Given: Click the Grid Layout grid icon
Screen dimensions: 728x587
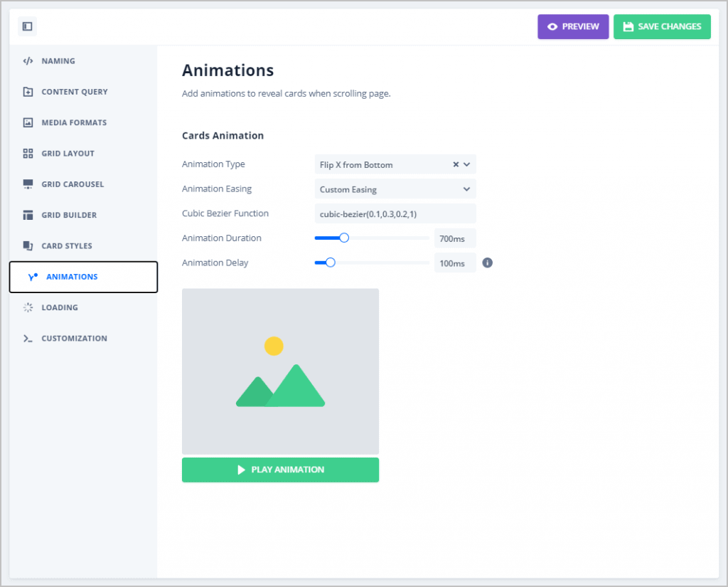Looking at the screenshot, I should [27, 153].
